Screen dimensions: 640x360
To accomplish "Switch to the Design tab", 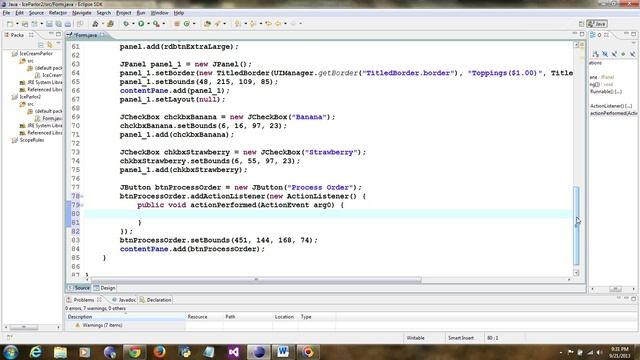I will pos(104,288).
